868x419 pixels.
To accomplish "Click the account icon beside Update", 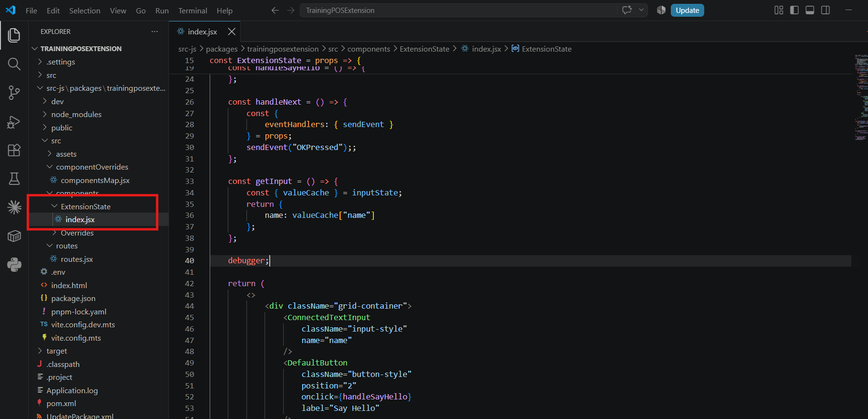I will [x=661, y=10].
